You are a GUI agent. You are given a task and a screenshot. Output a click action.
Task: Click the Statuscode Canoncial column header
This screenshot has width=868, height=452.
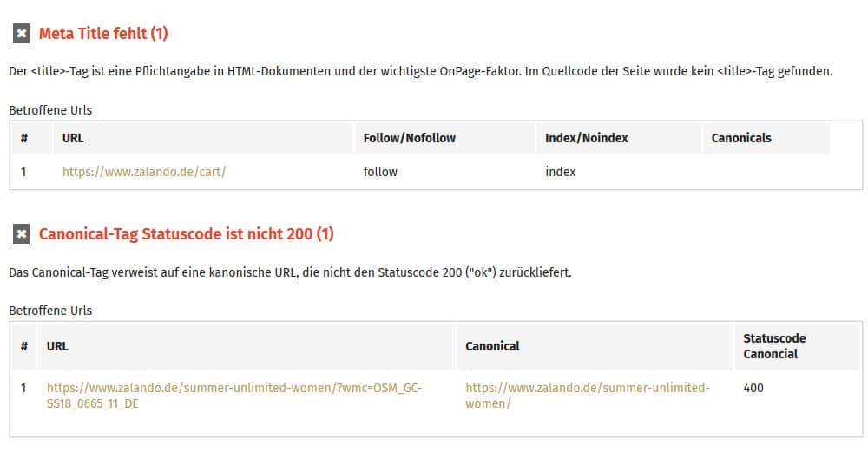click(774, 346)
